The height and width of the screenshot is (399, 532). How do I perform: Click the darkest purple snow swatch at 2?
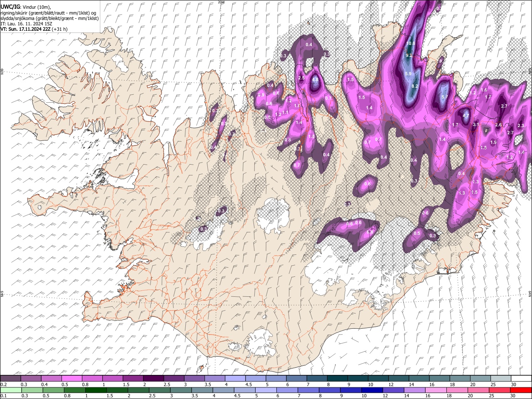[x=153, y=379]
